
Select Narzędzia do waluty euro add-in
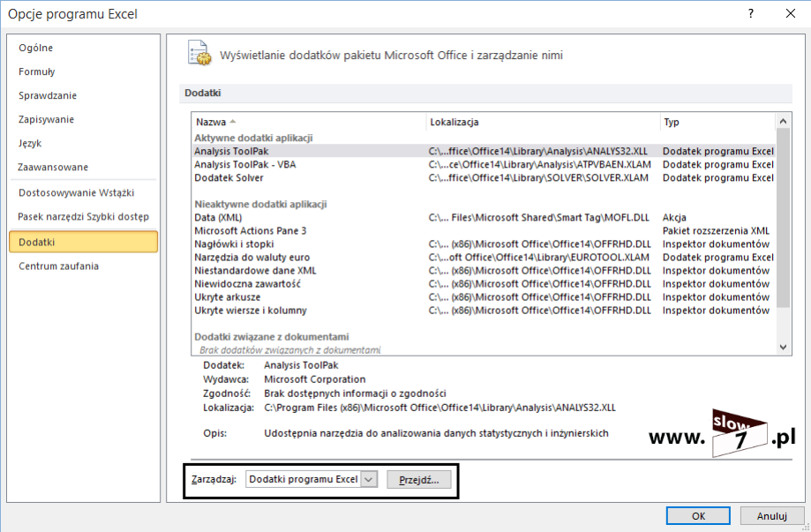point(483,258)
